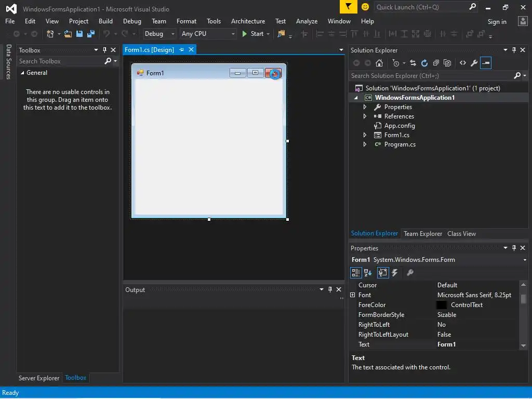The width and height of the screenshot is (532, 399).
Task: Click the Alphabetical sort icon in Properties
Action: point(367,272)
